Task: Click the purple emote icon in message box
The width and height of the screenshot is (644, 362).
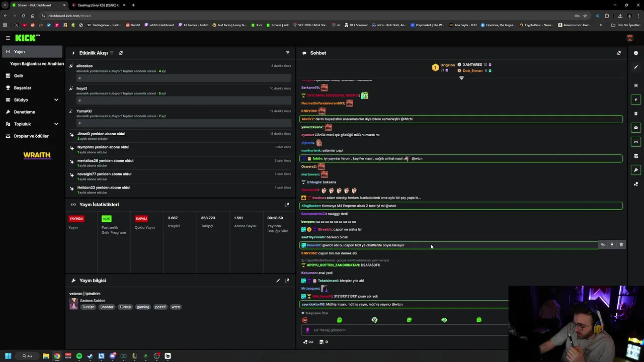Action: pos(307,330)
